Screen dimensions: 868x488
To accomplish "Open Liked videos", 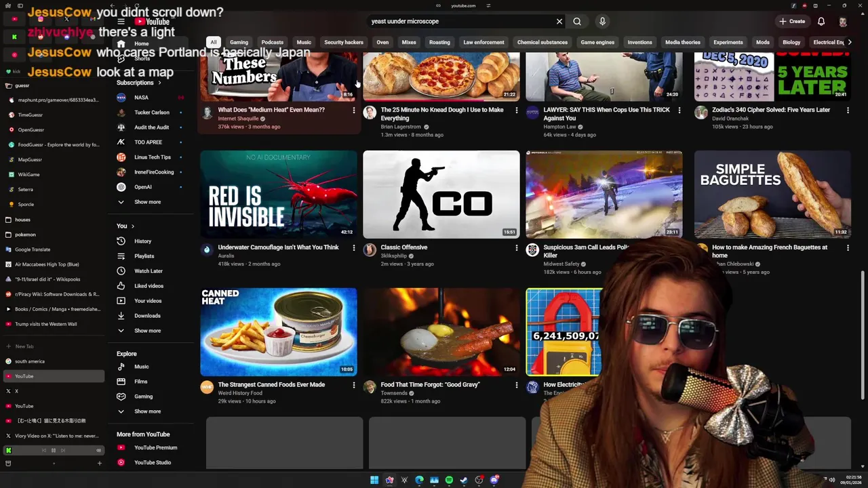I will click(x=149, y=286).
